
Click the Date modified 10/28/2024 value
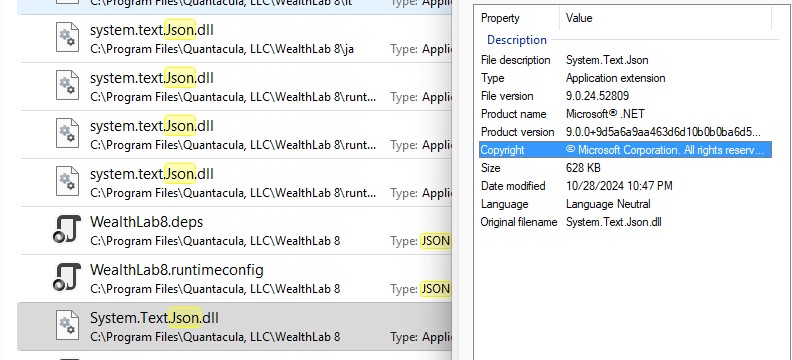tap(619, 186)
